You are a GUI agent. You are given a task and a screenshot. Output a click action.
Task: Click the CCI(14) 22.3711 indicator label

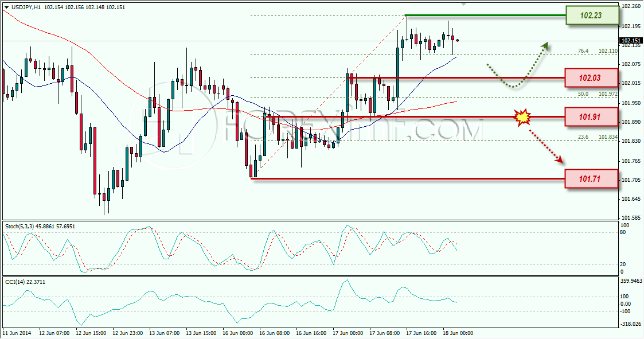point(25,282)
